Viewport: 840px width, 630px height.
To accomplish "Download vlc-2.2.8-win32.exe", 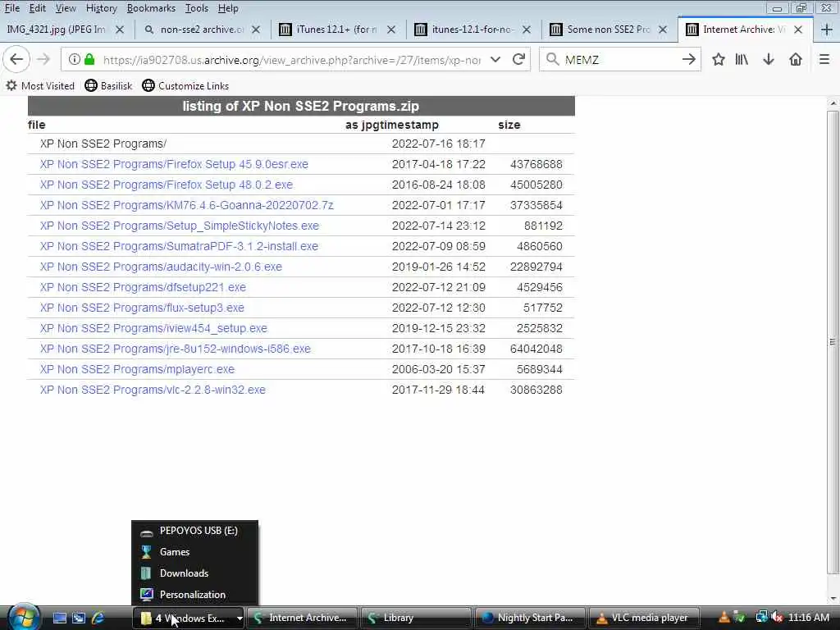I will pyautogui.click(x=153, y=390).
